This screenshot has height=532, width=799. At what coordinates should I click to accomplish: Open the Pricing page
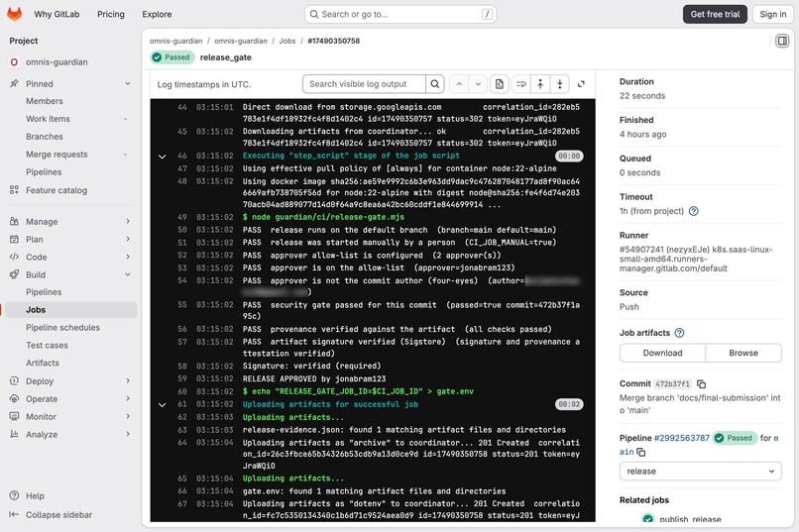coord(111,14)
